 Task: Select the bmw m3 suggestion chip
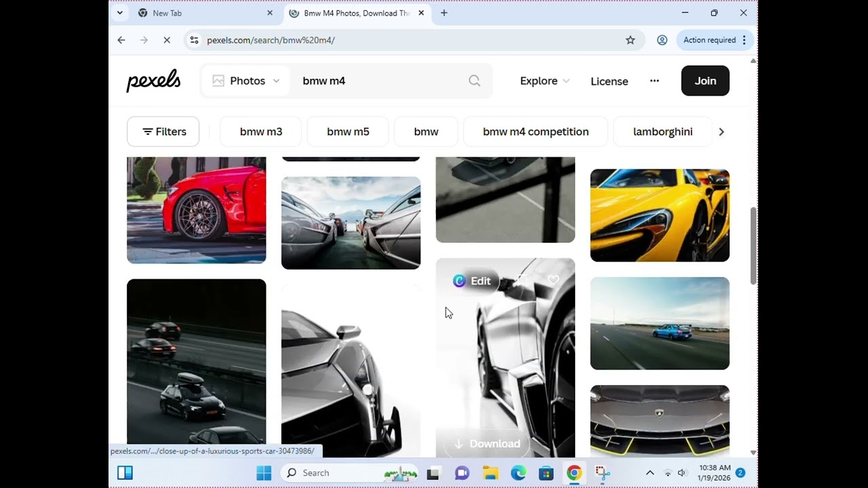click(261, 131)
